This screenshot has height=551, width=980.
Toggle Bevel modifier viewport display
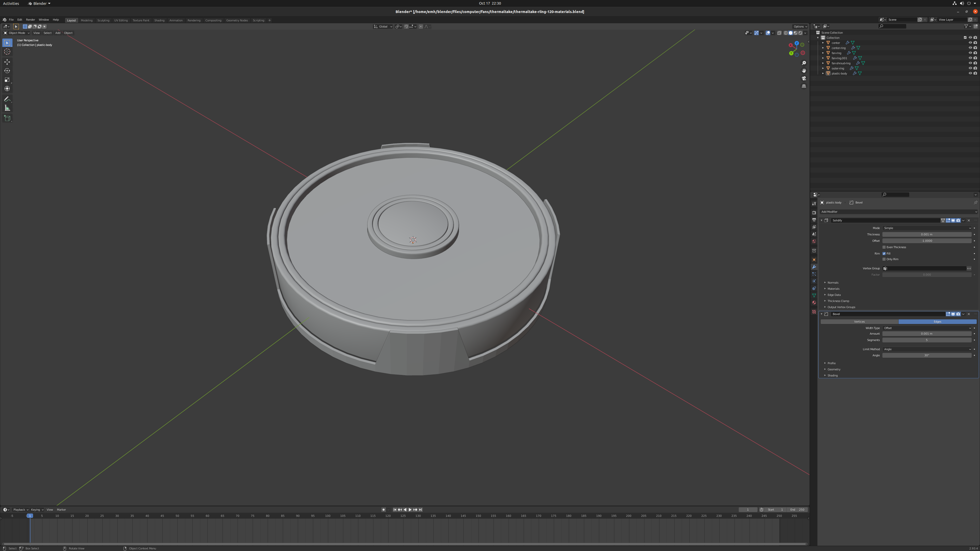coord(953,314)
